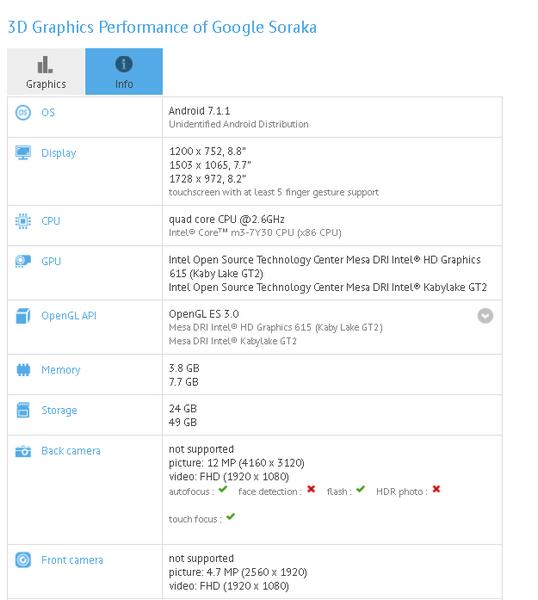
Task: Switch to the Graphics tab
Action: (46, 72)
